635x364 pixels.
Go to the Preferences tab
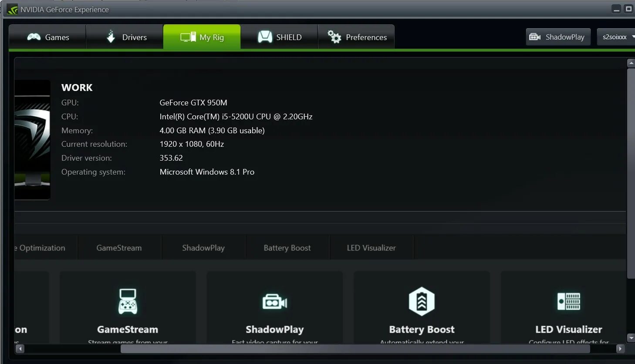[x=356, y=37]
